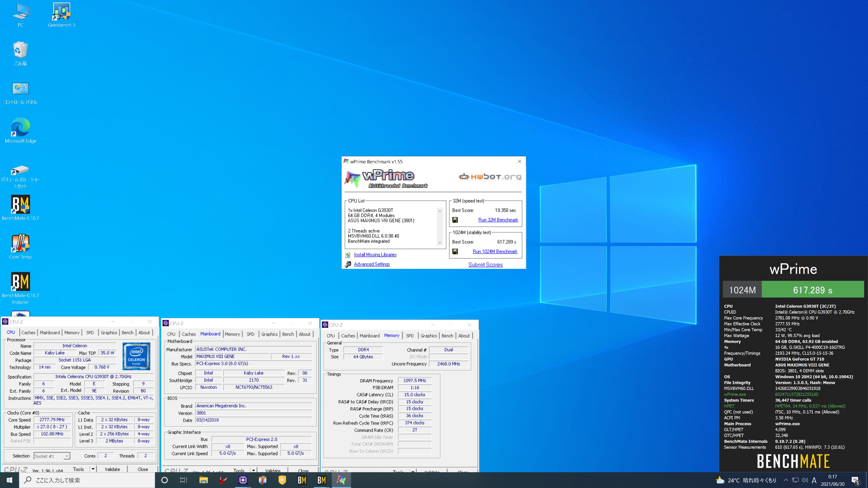The width and height of the screenshot is (868, 488).
Task: Switch to Bench tab in first CPU-Z window
Action: [x=127, y=332]
